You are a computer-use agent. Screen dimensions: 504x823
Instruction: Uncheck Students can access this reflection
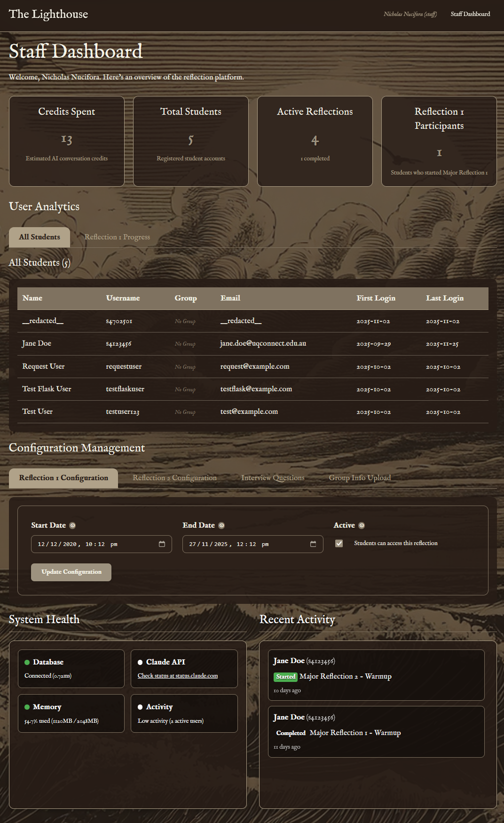[x=339, y=543]
